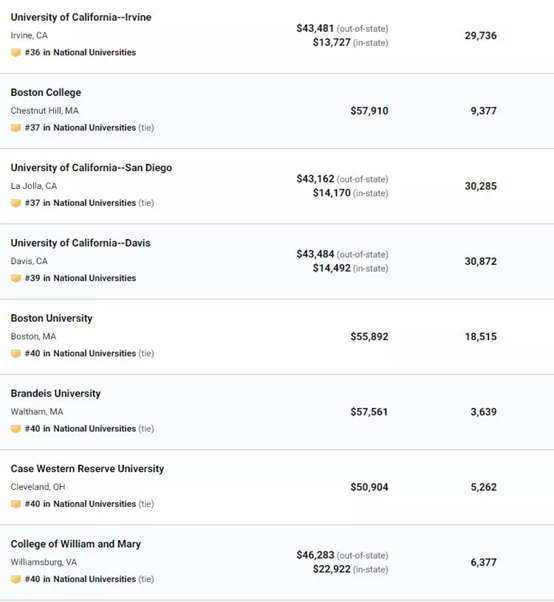Click the 3,639 enrollment figure for Brandeis

tap(484, 412)
